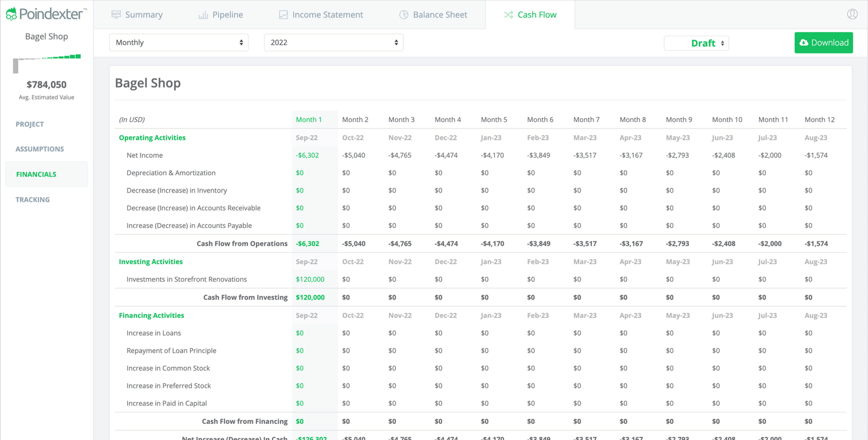Click the Poindexter owl logo icon
The height and width of the screenshot is (440, 868).
pos(11,14)
